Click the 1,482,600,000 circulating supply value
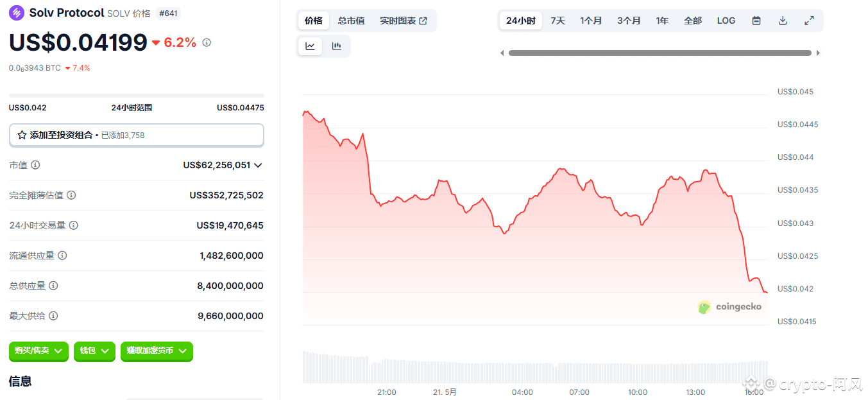Screen dimensions: 868x400 232,256
